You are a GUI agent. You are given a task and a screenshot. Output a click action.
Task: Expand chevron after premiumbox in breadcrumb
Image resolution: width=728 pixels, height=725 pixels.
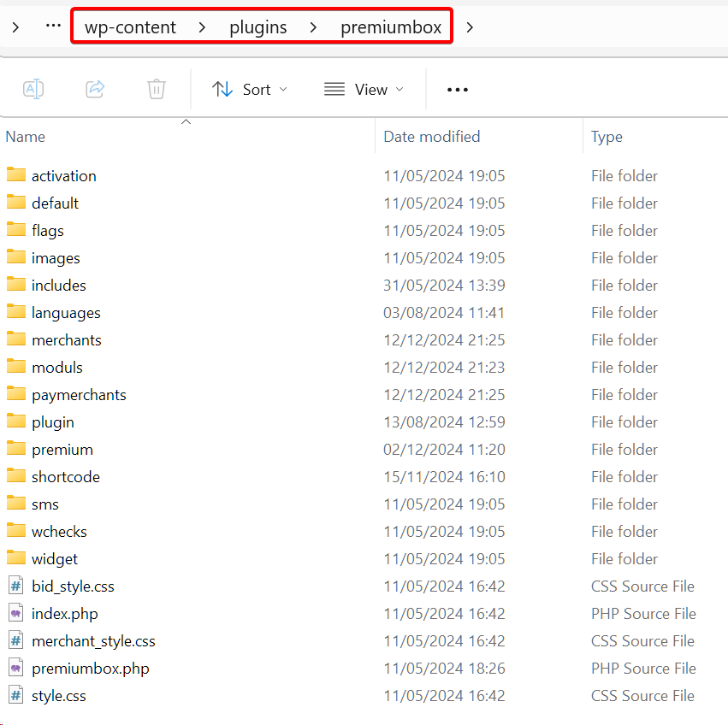pyautogui.click(x=470, y=27)
